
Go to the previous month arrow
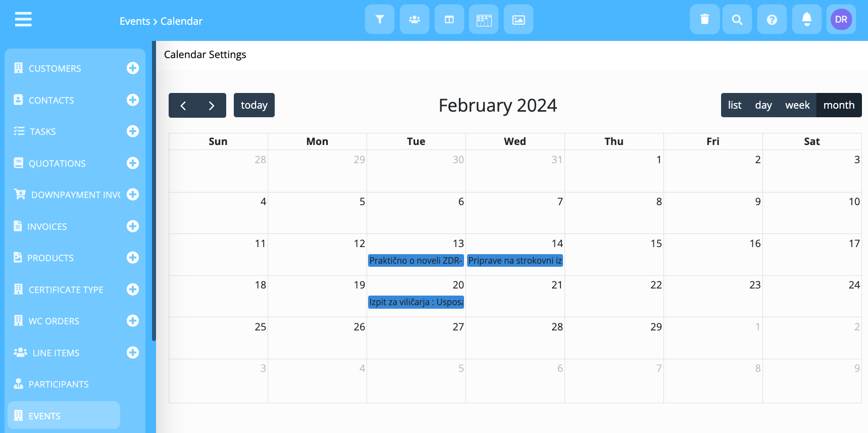[x=183, y=106]
